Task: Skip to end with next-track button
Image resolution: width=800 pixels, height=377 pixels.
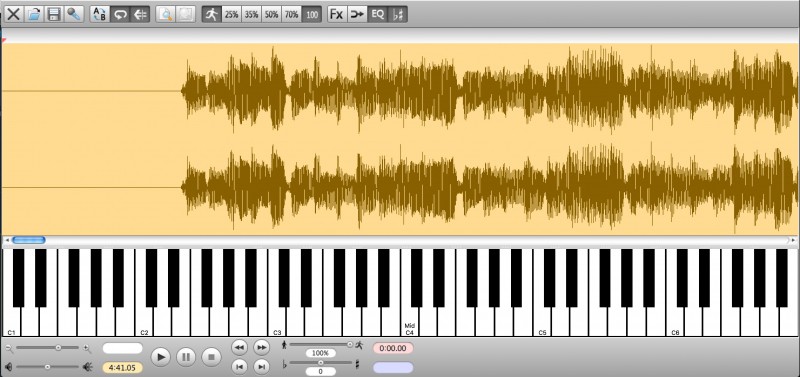Action: pyautogui.click(x=261, y=366)
